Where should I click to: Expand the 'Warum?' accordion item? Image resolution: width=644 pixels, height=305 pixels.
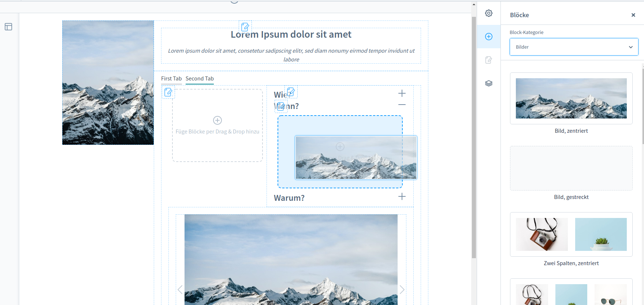(x=402, y=197)
